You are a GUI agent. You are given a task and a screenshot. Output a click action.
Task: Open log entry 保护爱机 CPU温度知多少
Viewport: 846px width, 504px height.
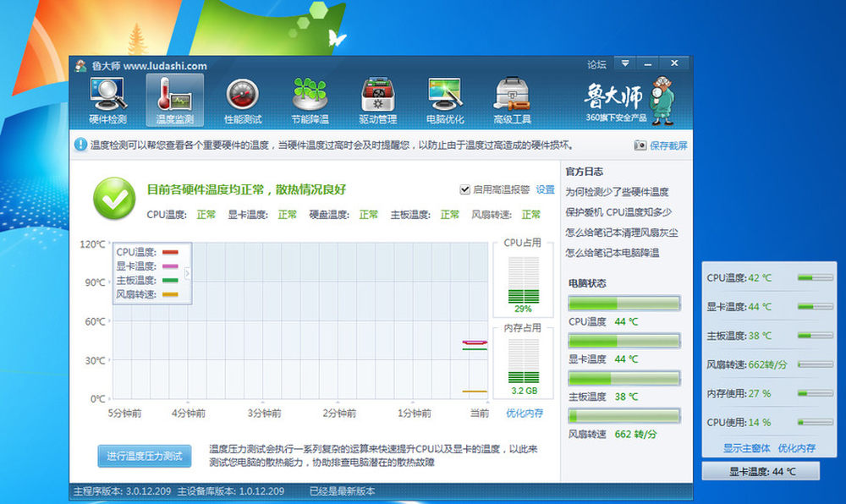[x=618, y=212]
